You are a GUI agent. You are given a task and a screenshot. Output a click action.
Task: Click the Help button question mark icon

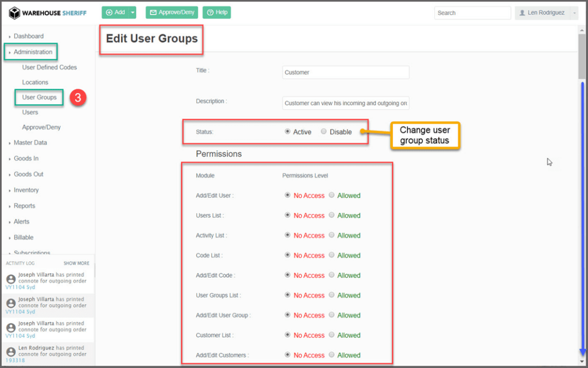click(210, 12)
